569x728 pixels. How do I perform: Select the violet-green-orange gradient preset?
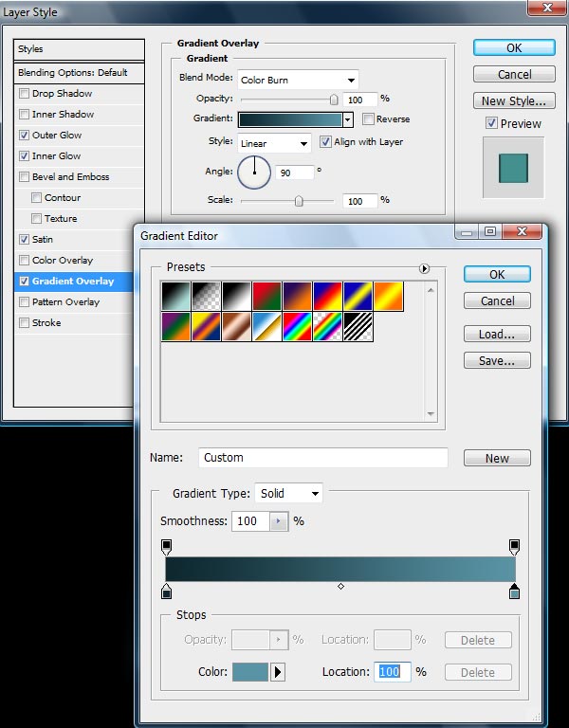click(175, 326)
